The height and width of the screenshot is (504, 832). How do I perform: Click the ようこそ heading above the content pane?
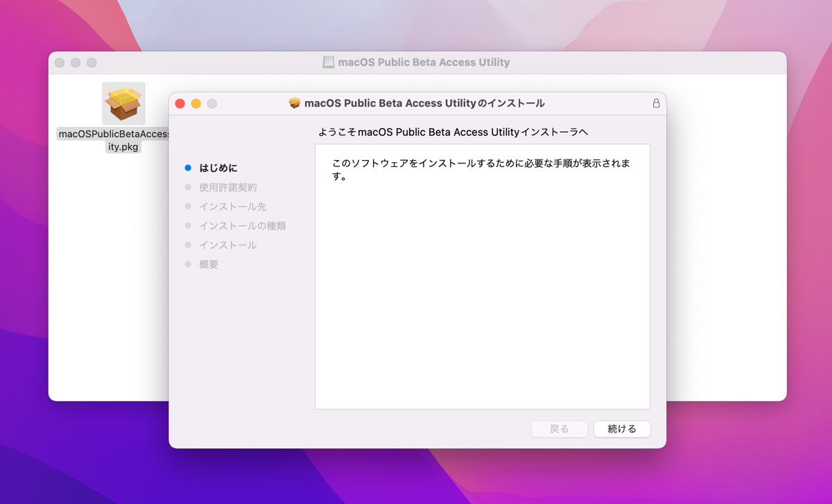453,132
